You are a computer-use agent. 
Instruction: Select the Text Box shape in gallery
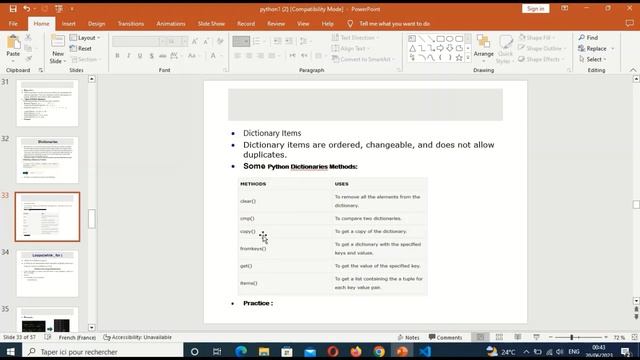coord(412,38)
